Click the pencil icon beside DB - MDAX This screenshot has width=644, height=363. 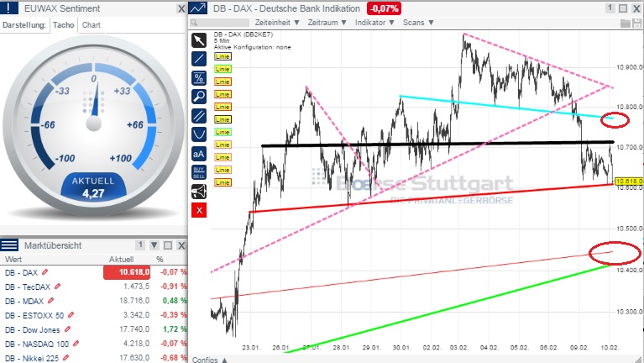click(x=51, y=301)
